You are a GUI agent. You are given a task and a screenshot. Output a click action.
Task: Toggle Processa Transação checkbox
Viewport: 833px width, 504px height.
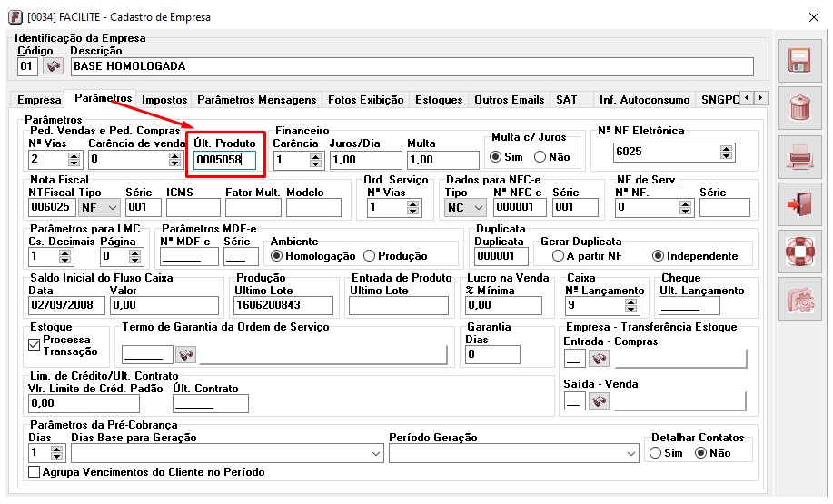coord(34,345)
